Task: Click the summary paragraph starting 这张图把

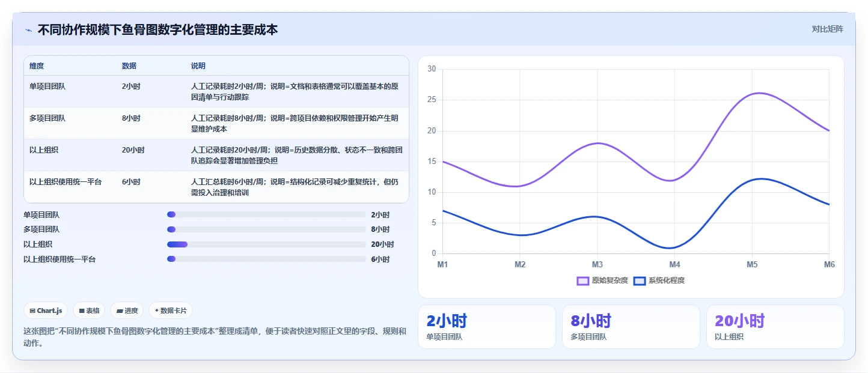Action: pyautogui.click(x=215, y=337)
